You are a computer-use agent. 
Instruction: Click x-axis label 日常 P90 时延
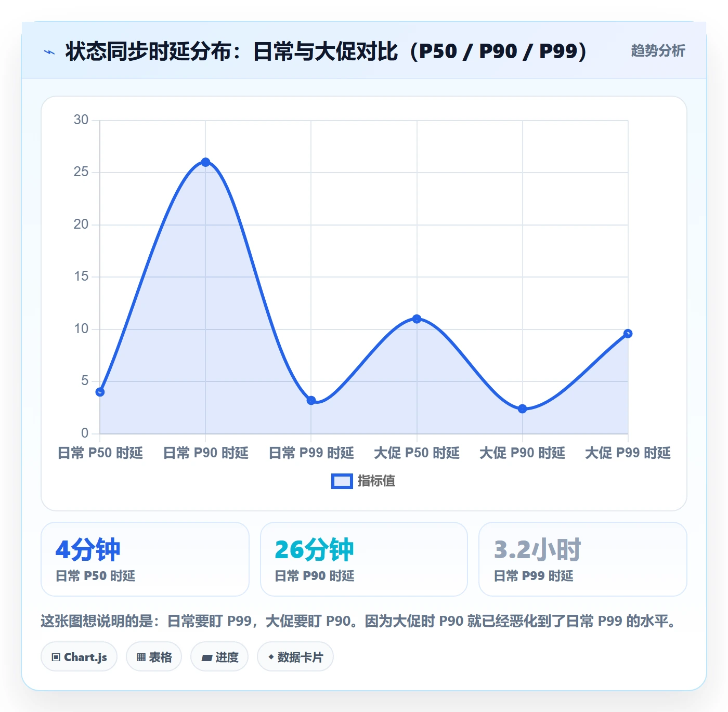[x=205, y=453]
